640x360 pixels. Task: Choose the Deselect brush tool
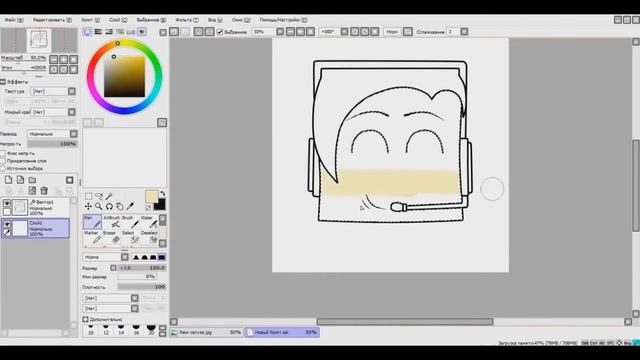[x=149, y=237]
